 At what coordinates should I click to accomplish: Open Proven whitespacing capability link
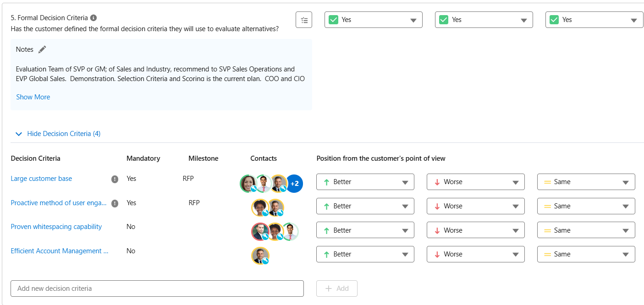click(56, 227)
